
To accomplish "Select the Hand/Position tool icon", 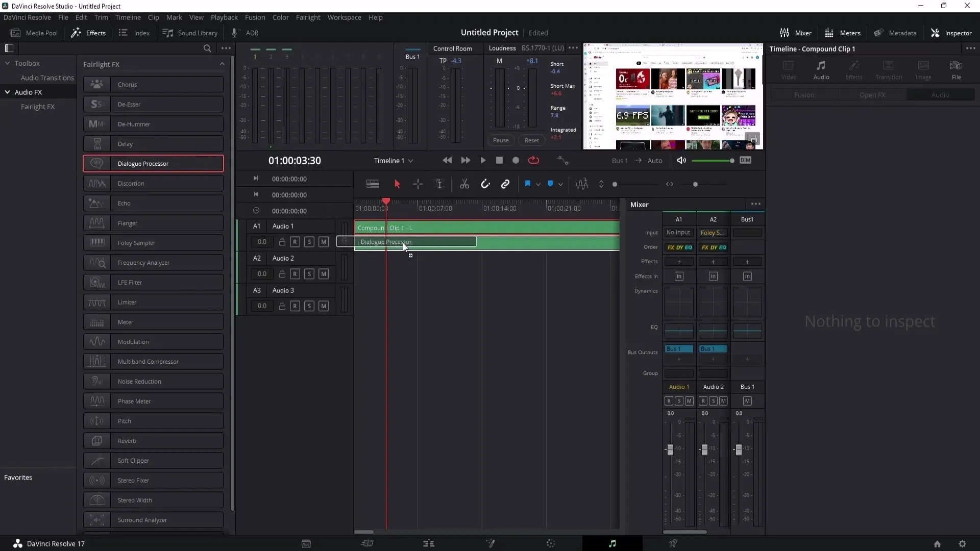I will coord(418,184).
